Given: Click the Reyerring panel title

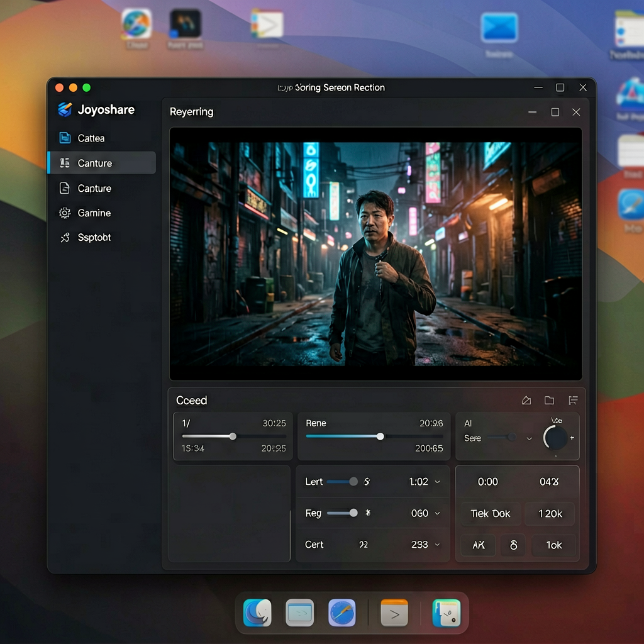Looking at the screenshot, I should (x=191, y=112).
